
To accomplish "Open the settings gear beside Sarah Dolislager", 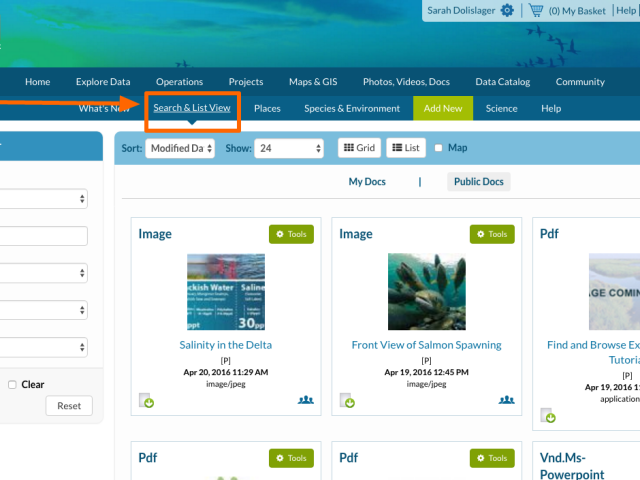I will point(507,10).
